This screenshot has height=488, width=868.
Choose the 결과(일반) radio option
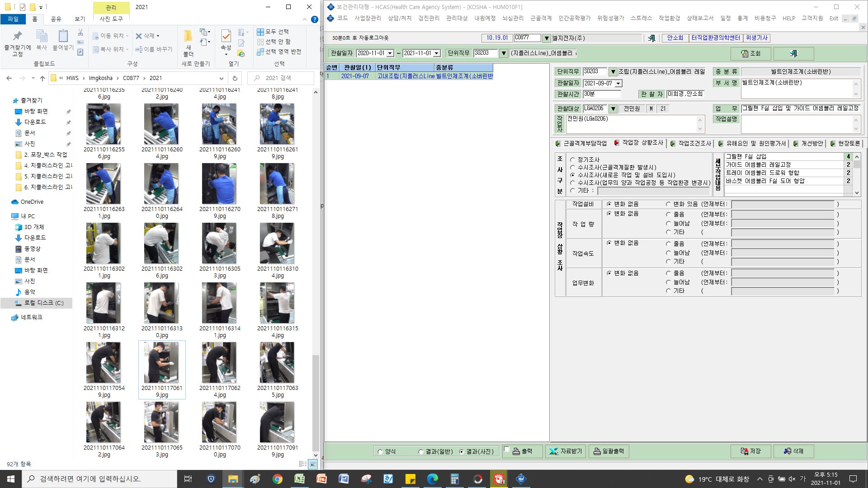click(x=421, y=451)
